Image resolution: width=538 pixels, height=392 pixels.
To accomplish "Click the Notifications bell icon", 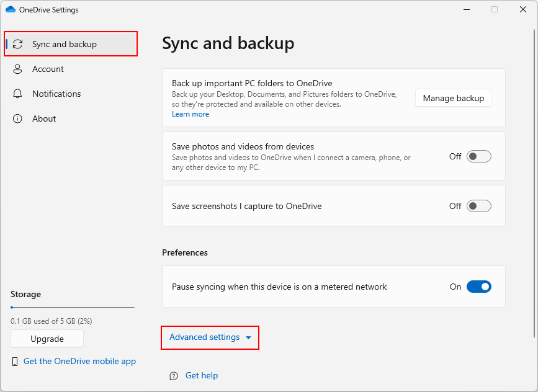I will (x=17, y=94).
